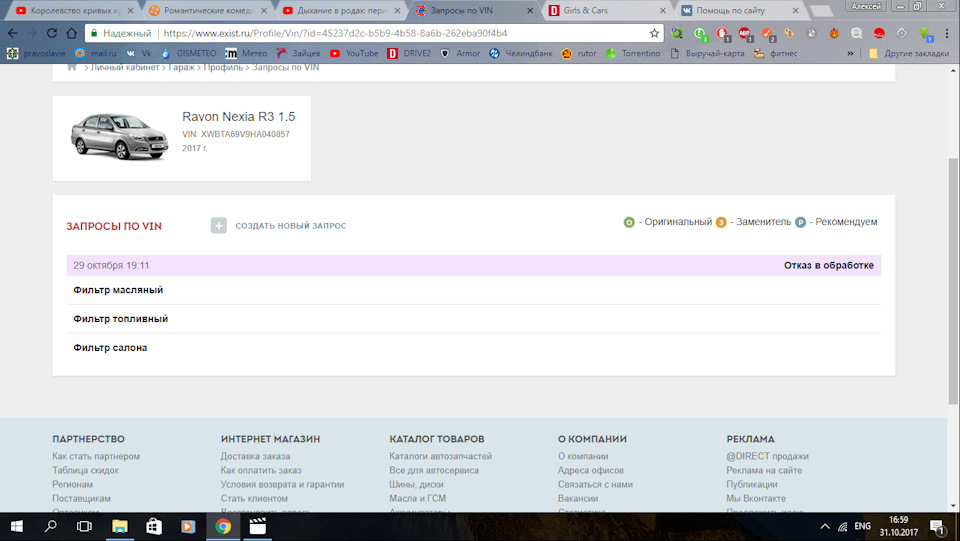This screenshot has height=541, width=960.
Task: Bookmark this page with the star icon
Action: tap(654, 33)
